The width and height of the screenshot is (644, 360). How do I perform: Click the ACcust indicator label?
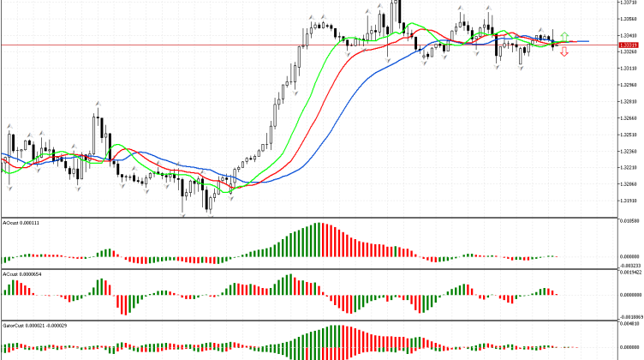[21, 274]
